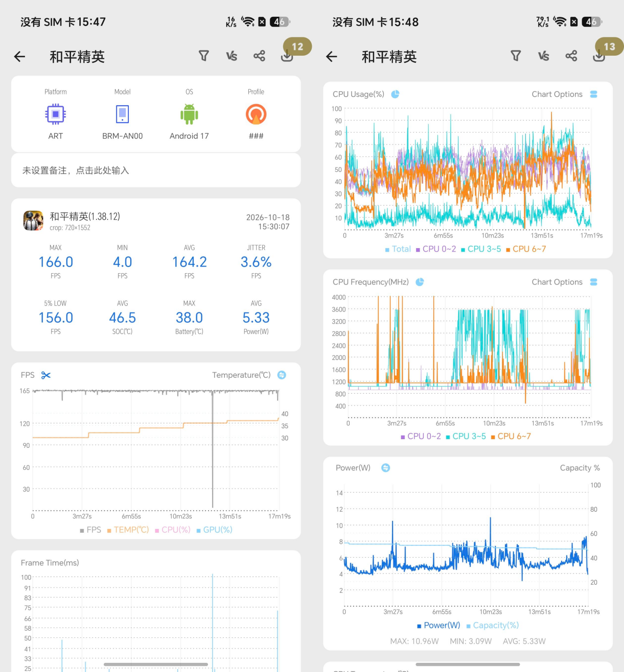Image resolution: width=624 pixels, height=672 pixels.
Task: Go back using left screen's arrow
Action: tap(20, 57)
